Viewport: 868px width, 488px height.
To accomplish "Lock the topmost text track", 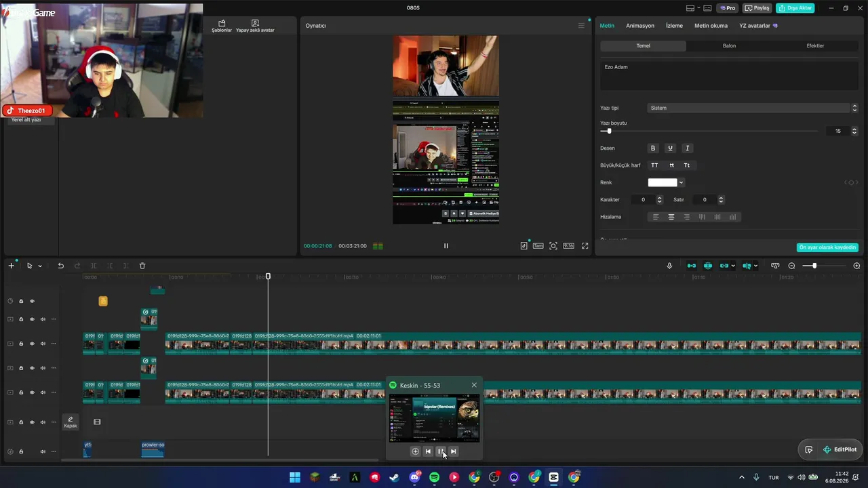I will pyautogui.click(x=21, y=301).
